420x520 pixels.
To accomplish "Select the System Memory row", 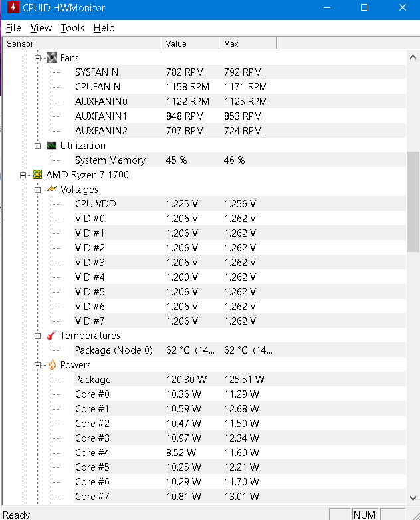I will tap(240, 160).
